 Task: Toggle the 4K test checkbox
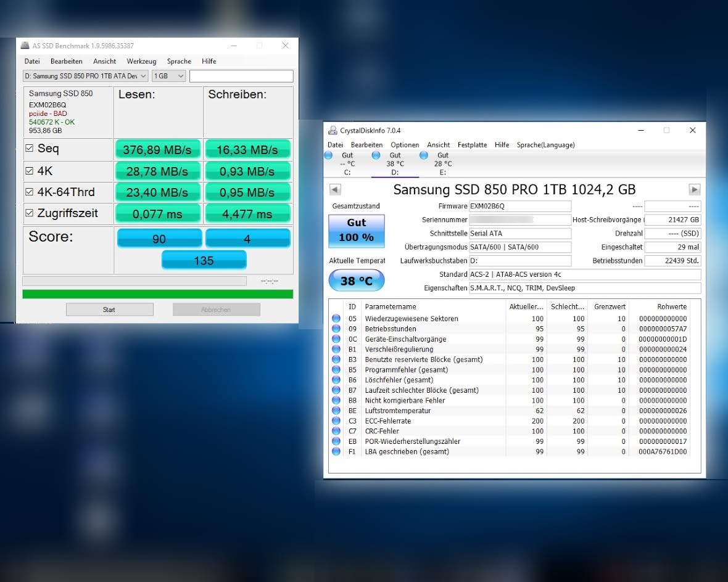tap(29, 171)
